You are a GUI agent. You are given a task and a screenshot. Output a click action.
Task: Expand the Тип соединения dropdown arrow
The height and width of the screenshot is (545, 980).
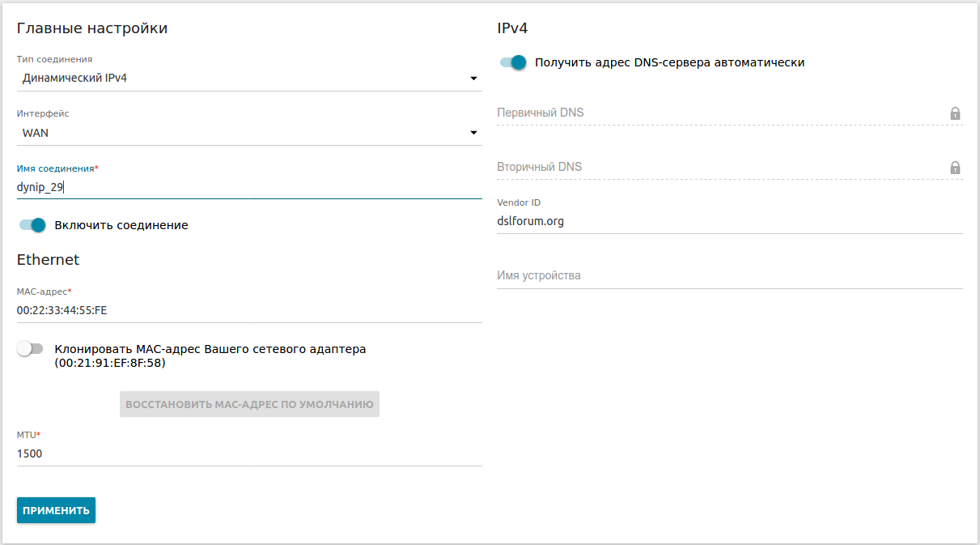473,79
